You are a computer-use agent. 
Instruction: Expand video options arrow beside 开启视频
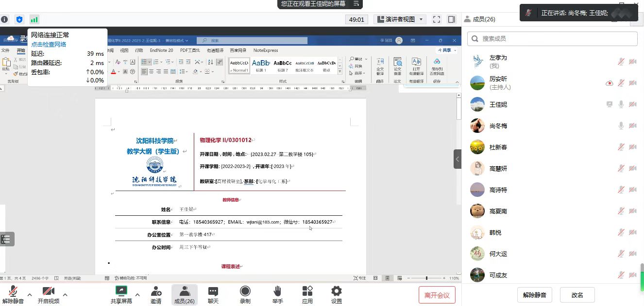point(65,294)
